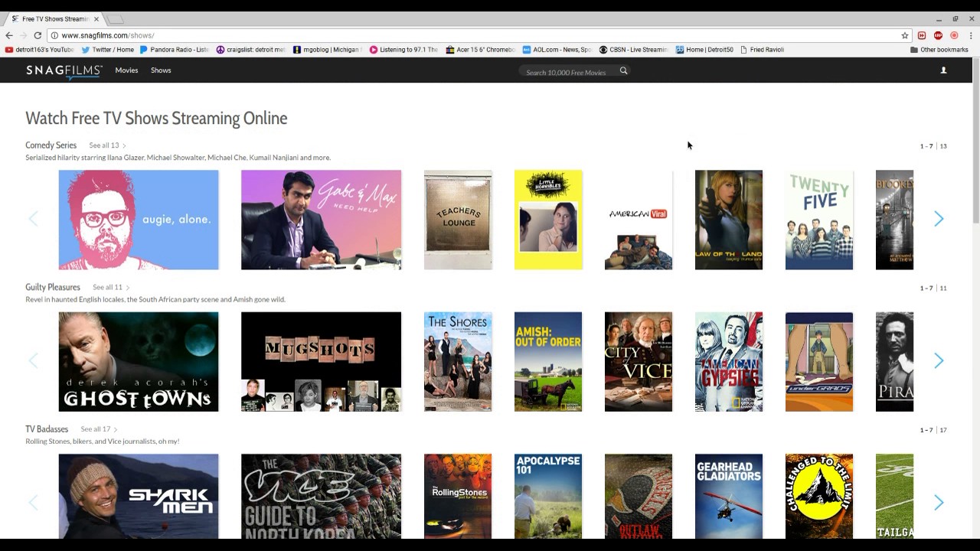
Task: Open the Law of the Land show
Action: 729,220
